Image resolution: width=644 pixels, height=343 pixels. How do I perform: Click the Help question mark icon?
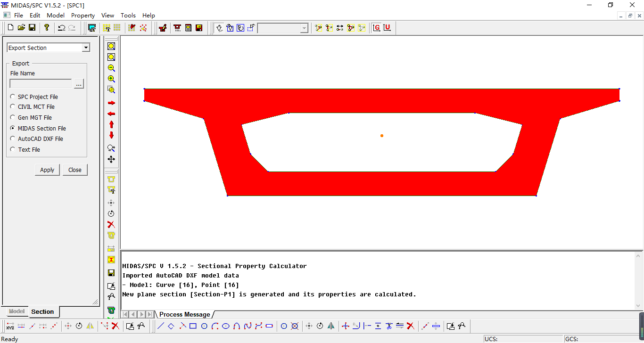(x=47, y=28)
